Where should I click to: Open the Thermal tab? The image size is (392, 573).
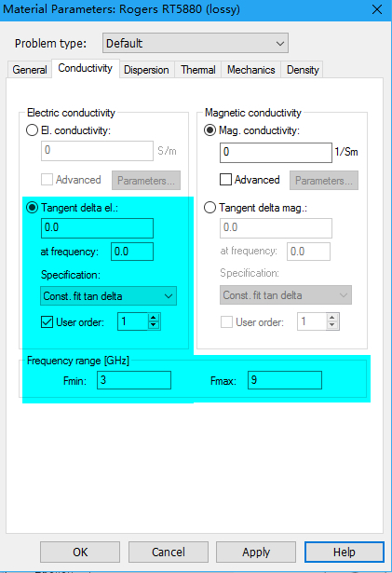[x=198, y=70]
